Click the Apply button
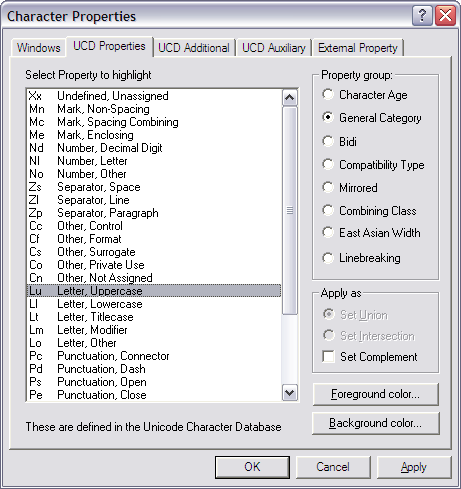The height and width of the screenshot is (489, 461). pos(414,467)
